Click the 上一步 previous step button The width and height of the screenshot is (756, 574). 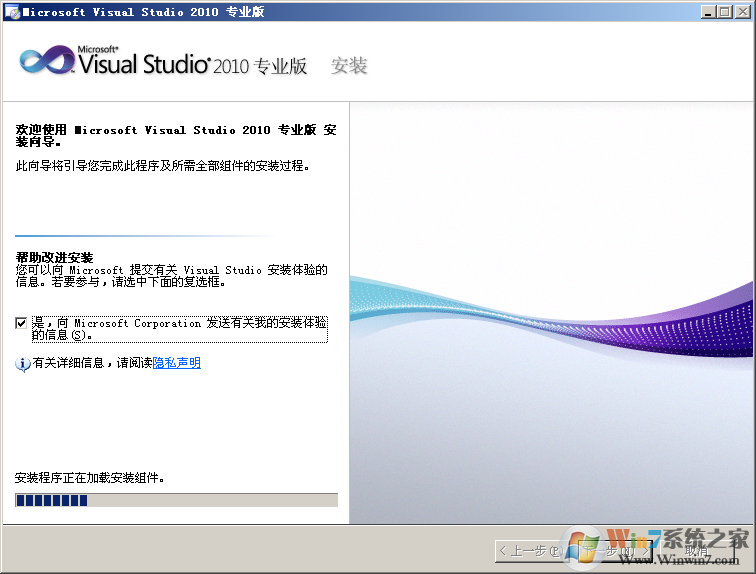(531, 550)
